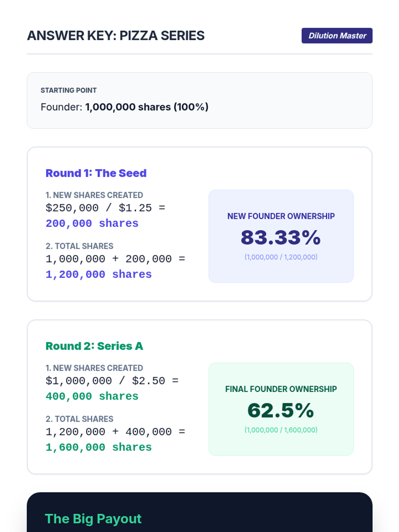This screenshot has width=399, height=532.
Task: Click the 1,000,000 + 200,000 equation
Action: tap(115, 259)
